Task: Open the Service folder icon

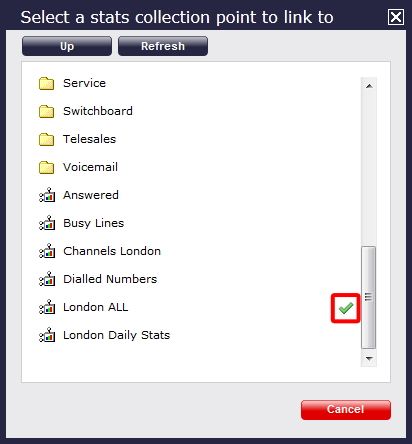Action: (47, 83)
